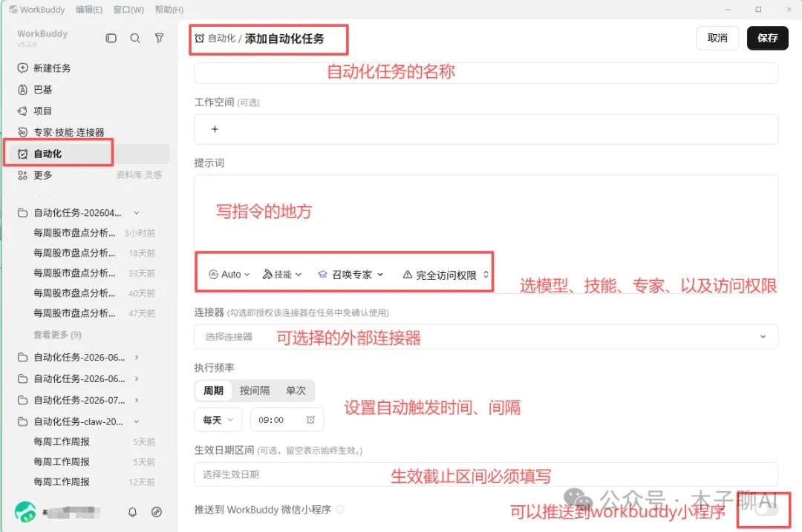This screenshot has width=802, height=532.
Task: Click 查看更多 (9) link
Action: 57,335
